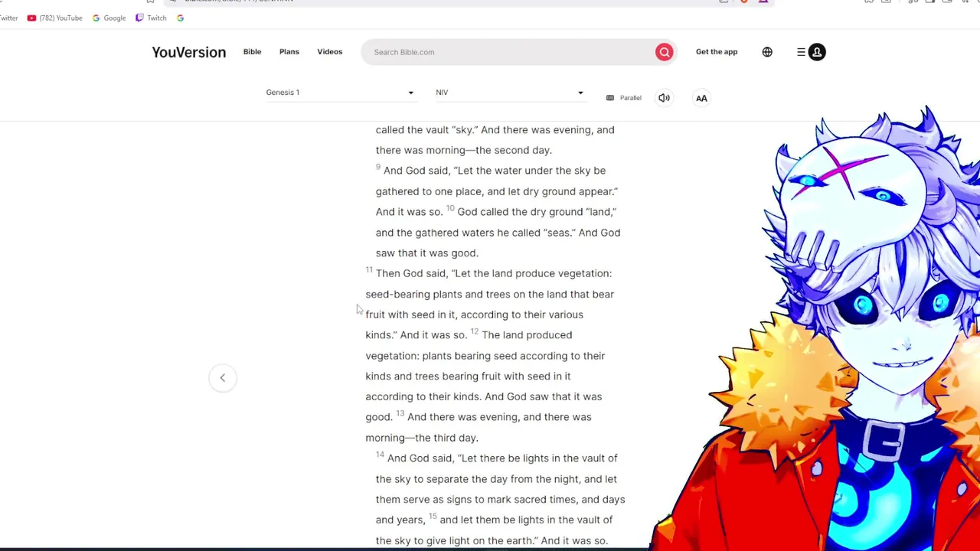Select verse 12 number marker

475,331
